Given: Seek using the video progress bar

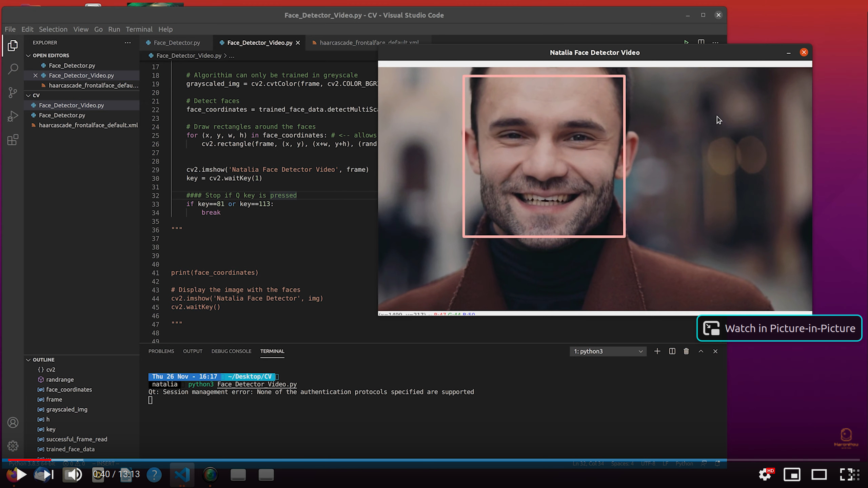Looking at the screenshot, I should click(434, 460).
